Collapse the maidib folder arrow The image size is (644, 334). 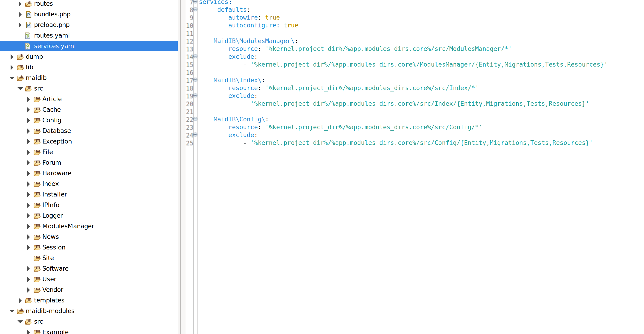(12, 78)
